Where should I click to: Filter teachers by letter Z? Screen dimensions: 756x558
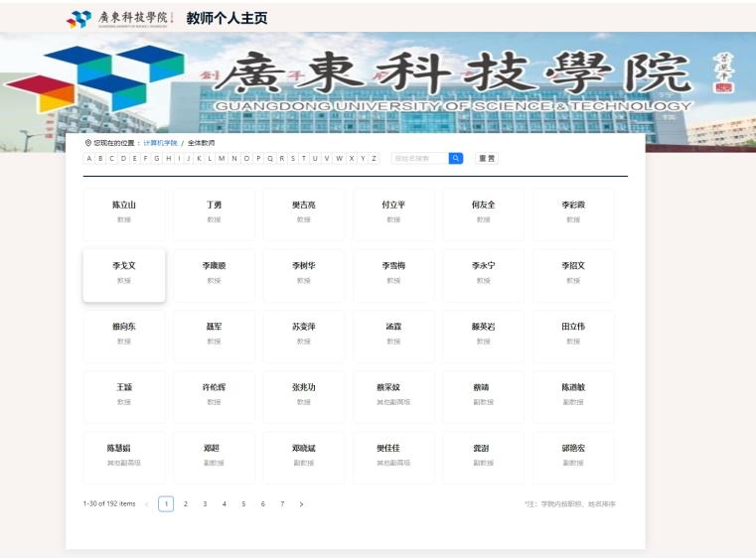(x=375, y=158)
